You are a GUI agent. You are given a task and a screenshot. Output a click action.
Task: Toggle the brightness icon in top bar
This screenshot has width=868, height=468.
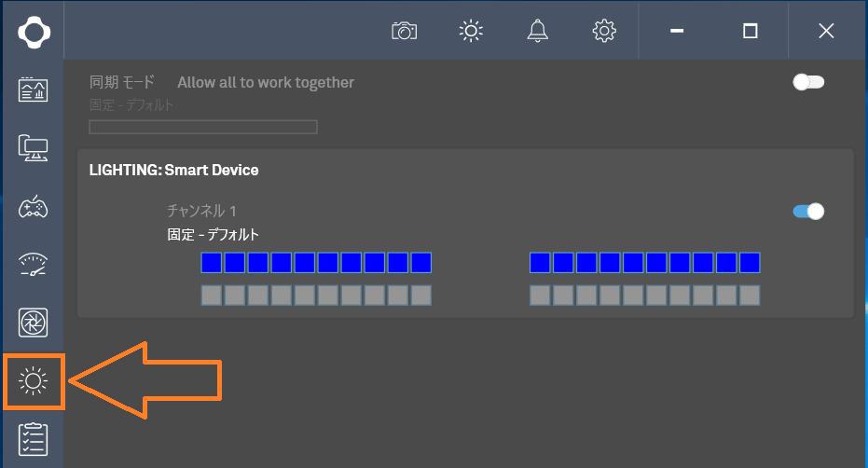(x=471, y=31)
